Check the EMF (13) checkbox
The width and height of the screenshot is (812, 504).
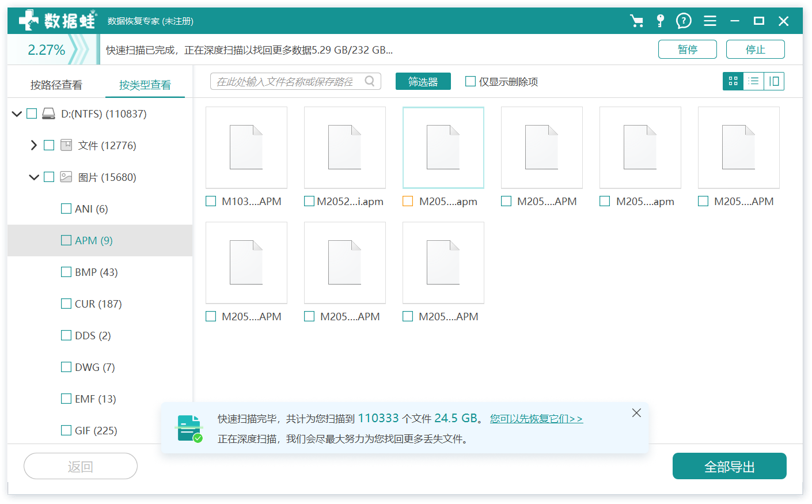click(x=66, y=399)
